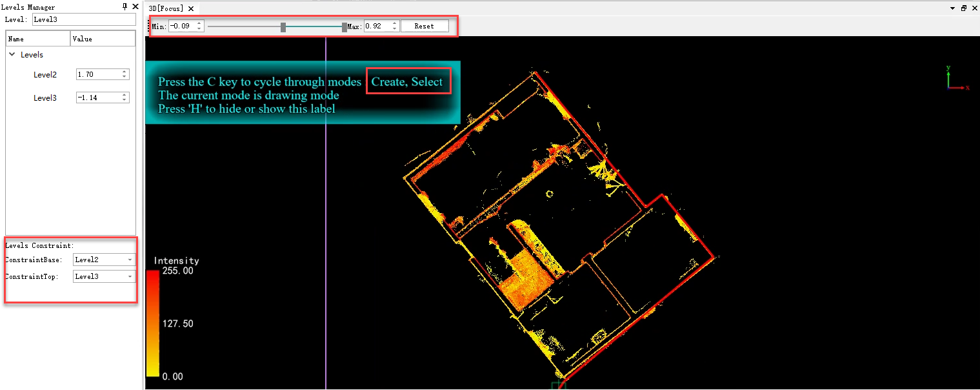This screenshot has width=980, height=390.
Task: Click the Name column header
Action: pyautogui.click(x=37, y=39)
